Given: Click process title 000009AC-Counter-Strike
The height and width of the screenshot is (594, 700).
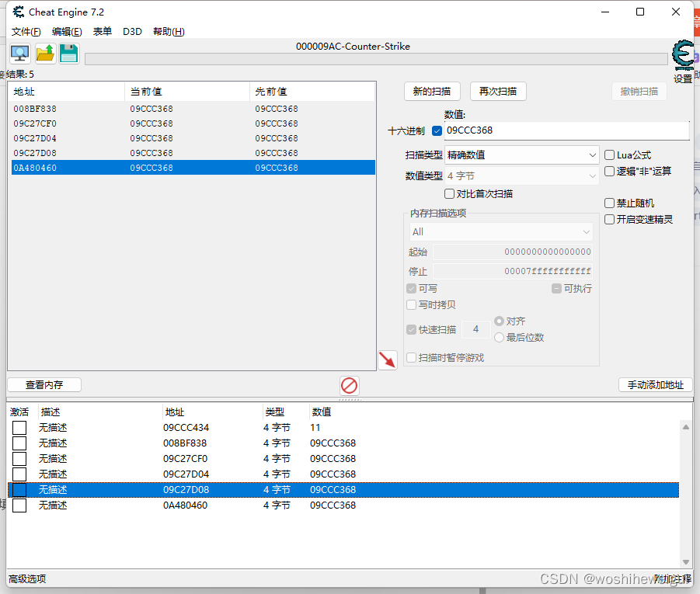Looking at the screenshot, I should pyautogui.click(x=353, y=47).
